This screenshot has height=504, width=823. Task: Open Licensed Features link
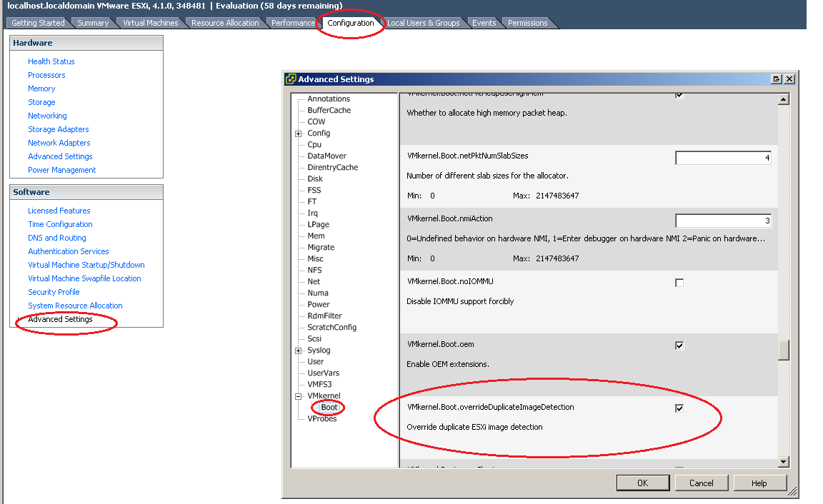coord(59,211)
